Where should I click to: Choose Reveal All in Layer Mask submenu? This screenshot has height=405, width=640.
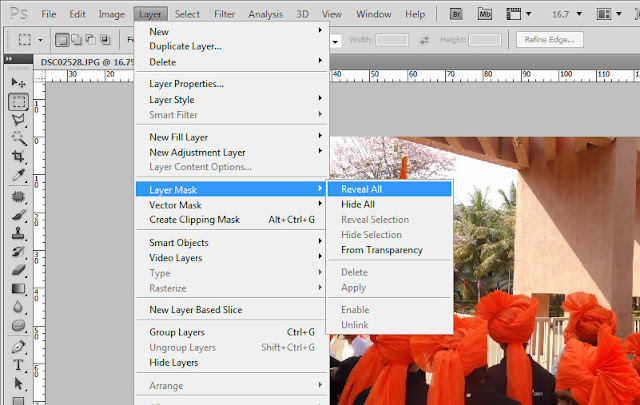coord(389,189)
